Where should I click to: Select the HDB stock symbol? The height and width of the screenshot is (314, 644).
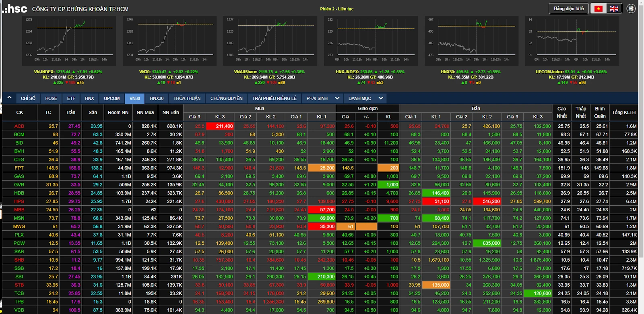pos(19,193)
